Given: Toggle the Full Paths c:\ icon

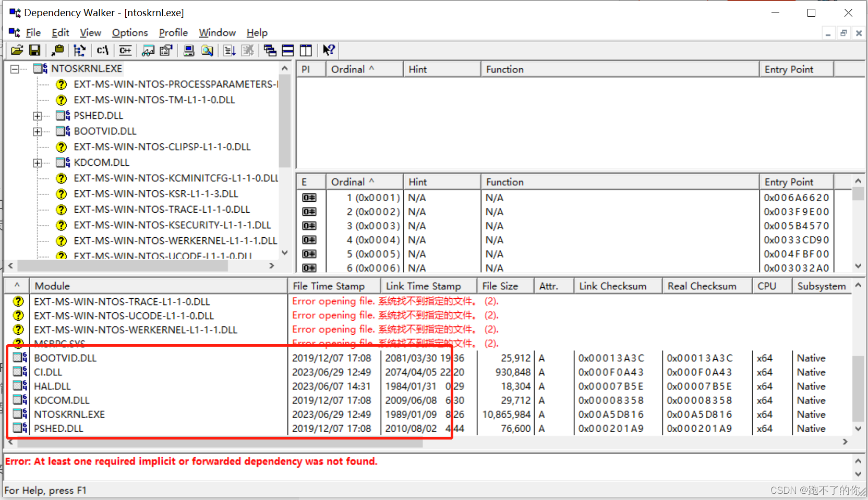Looking at the screenshot, I should (103, 50).
